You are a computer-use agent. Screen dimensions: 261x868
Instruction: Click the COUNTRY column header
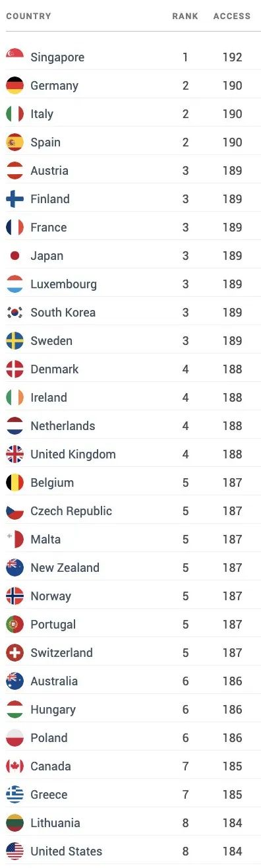(28, 16)
